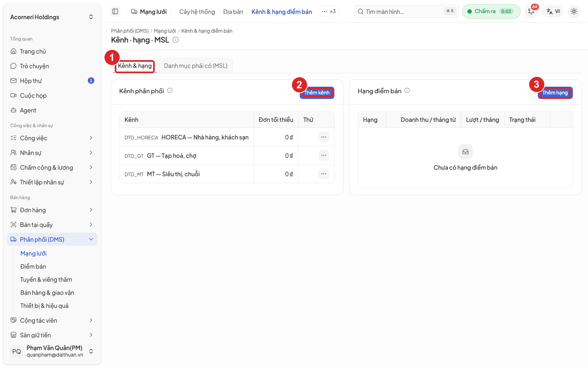This screenshot has width=588, height=368.
Task: Expand the Công việc menu
Action: [x=52, y=138]
